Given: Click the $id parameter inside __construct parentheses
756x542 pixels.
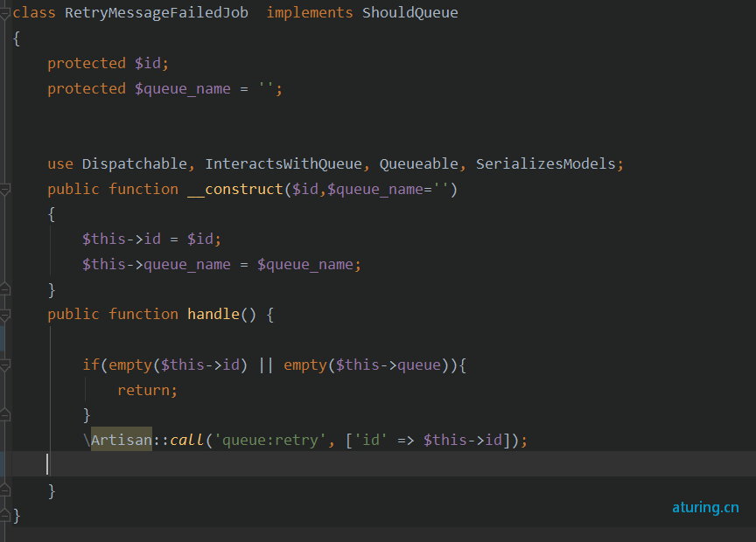Looking at the screenshot, I should coord(305,189).
